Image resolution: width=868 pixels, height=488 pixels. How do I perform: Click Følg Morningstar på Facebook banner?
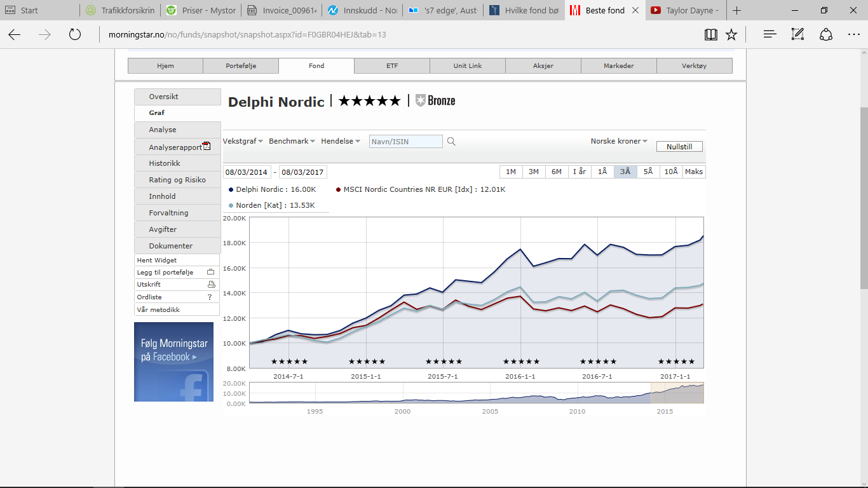pos(173,362)
